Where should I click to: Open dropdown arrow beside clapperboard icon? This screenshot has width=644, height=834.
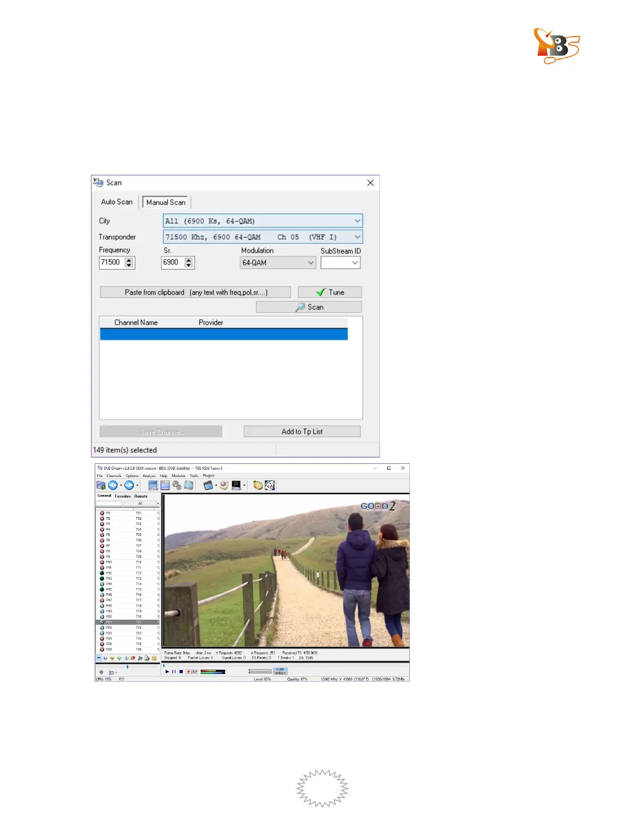(216, 485)
